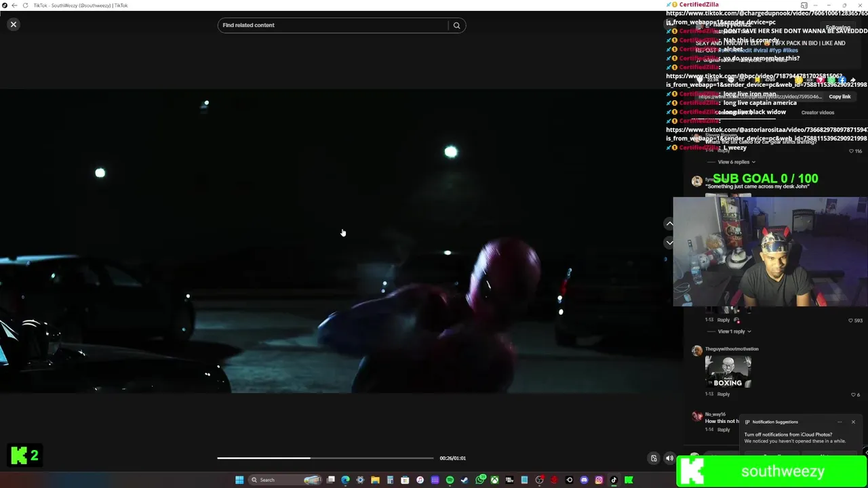Open the BOXING GIF thumbnail
The image size is (868, 488).
(728, 371)
